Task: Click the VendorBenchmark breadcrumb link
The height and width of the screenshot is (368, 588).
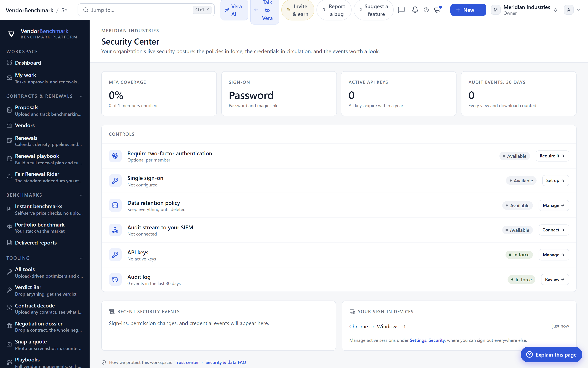Action: [29, 10]
